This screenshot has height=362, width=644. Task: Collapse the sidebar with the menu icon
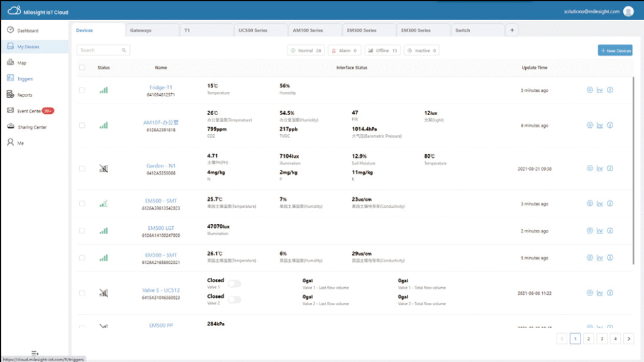tap(35, 353)
